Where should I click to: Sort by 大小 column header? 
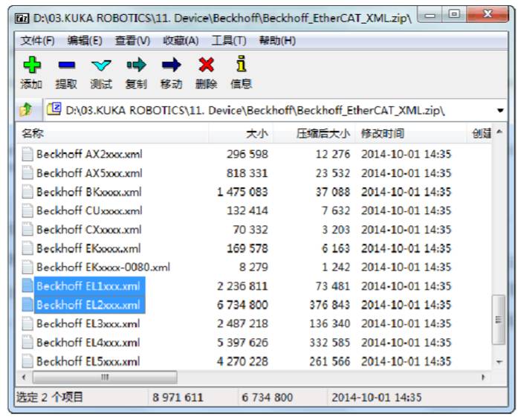click(x=241, y=134)
